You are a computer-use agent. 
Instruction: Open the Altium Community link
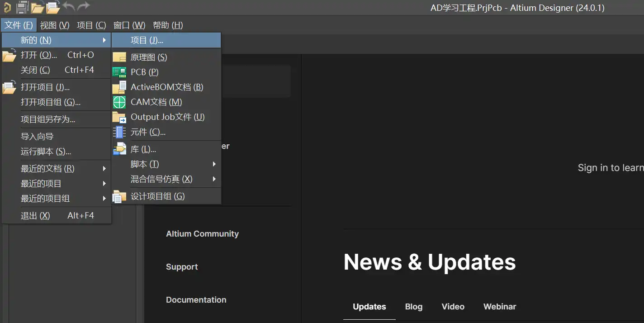202,234
